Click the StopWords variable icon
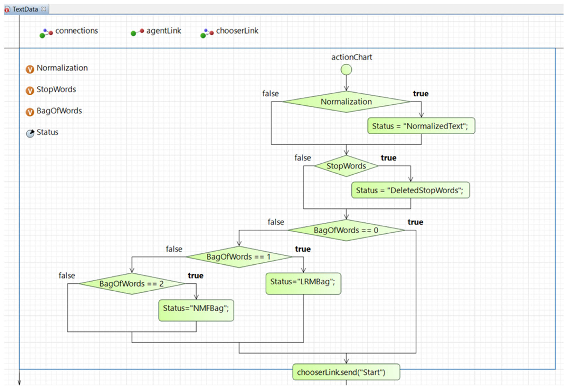Image resolution: width=568 pixels, height=392 pixels. [x=30, y=91]
